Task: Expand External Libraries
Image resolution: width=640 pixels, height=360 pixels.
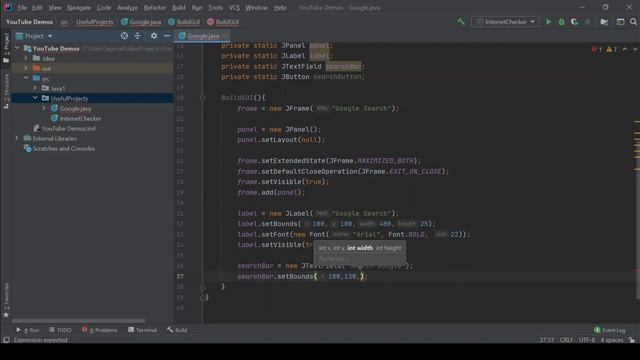Action: coord(17,138)
